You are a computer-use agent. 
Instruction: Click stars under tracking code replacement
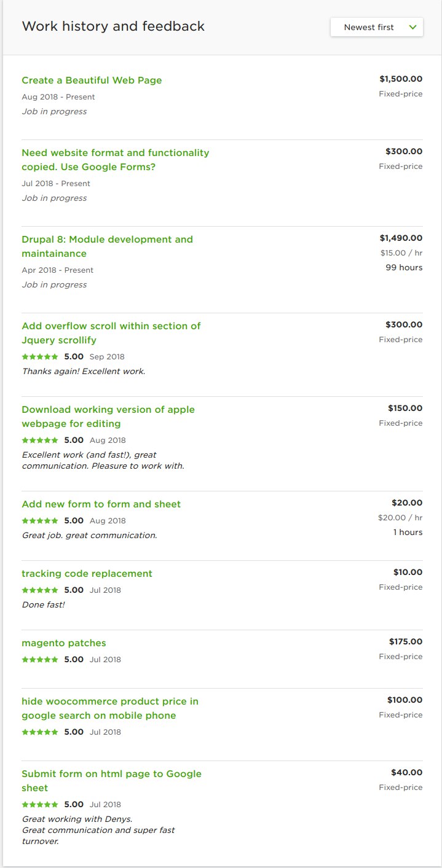40,590
